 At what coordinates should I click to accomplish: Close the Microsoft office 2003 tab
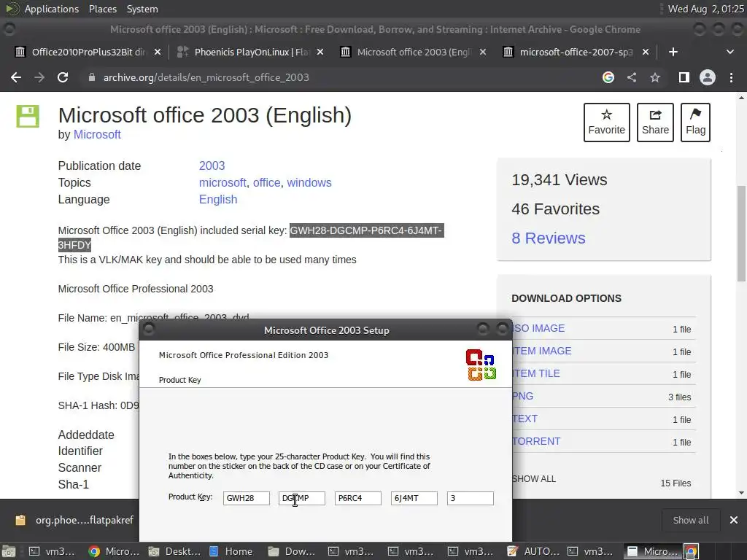(x=483, y=52)
